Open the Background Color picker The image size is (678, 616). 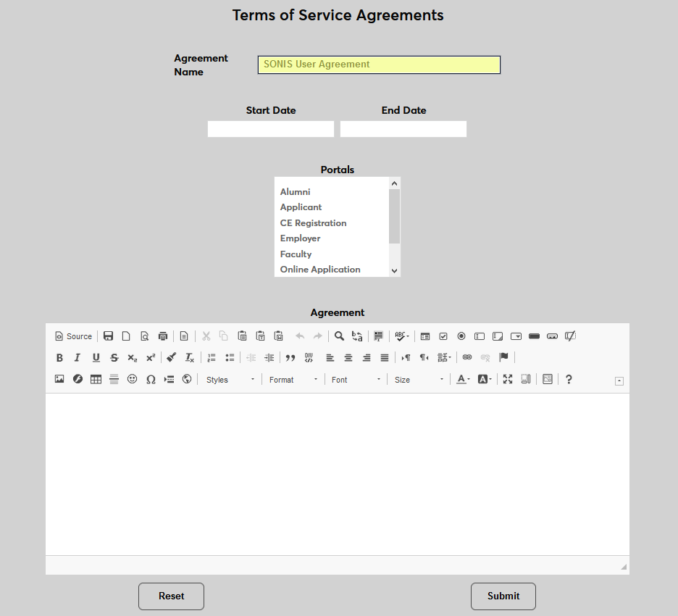pyautogui.click(x=485, y=379)
